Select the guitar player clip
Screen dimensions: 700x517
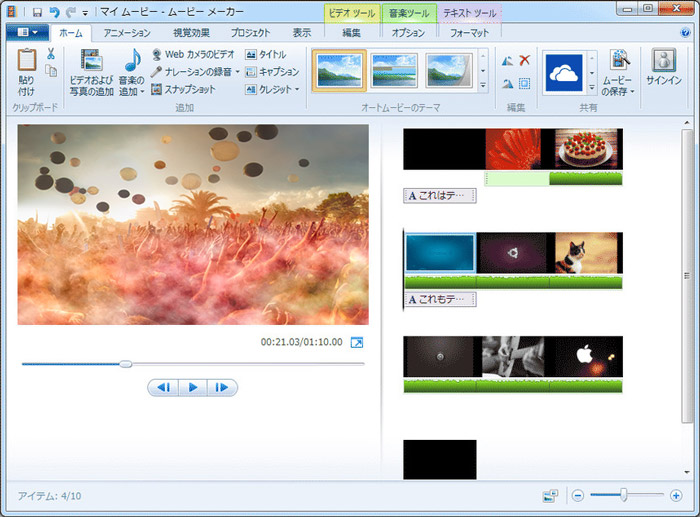click(x=512, y=356)
